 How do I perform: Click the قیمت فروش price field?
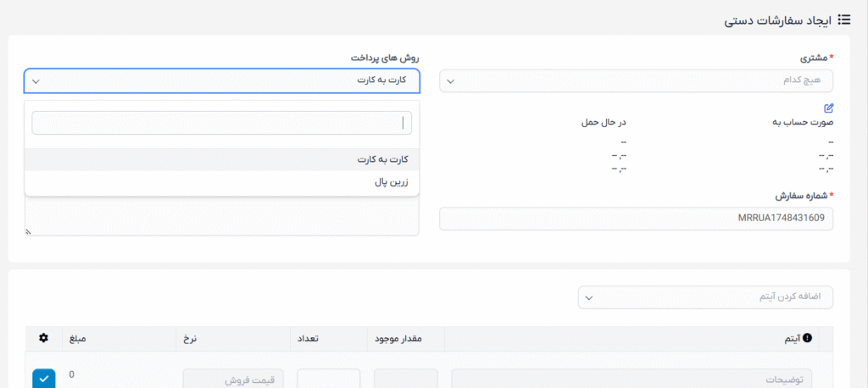tap(233, 380)
